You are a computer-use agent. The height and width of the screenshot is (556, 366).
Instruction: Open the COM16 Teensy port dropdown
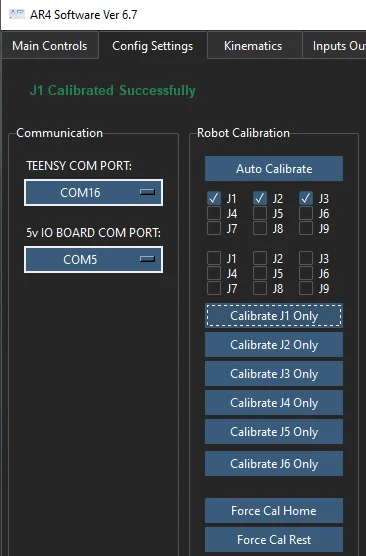pyautogui.click(x=94, y=193)
